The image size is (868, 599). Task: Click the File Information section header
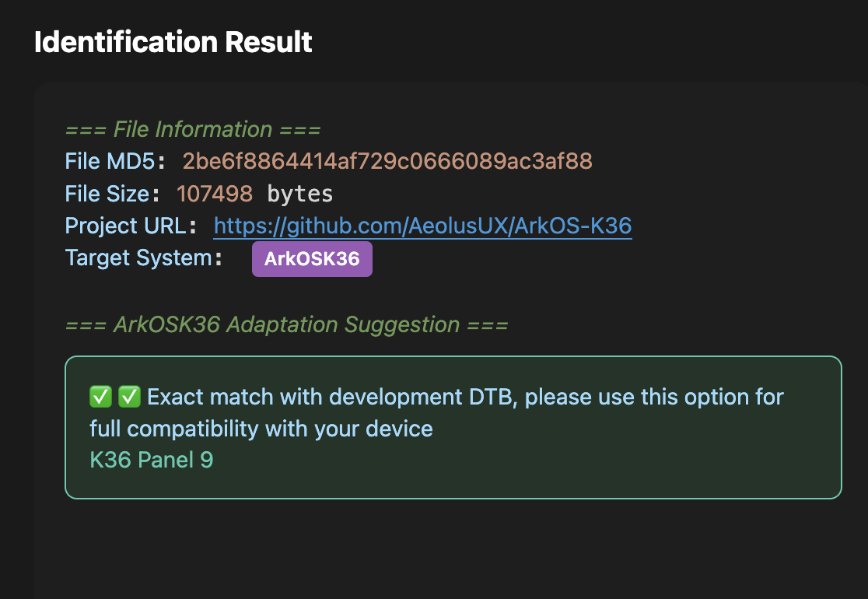click(x=193, y=129)
